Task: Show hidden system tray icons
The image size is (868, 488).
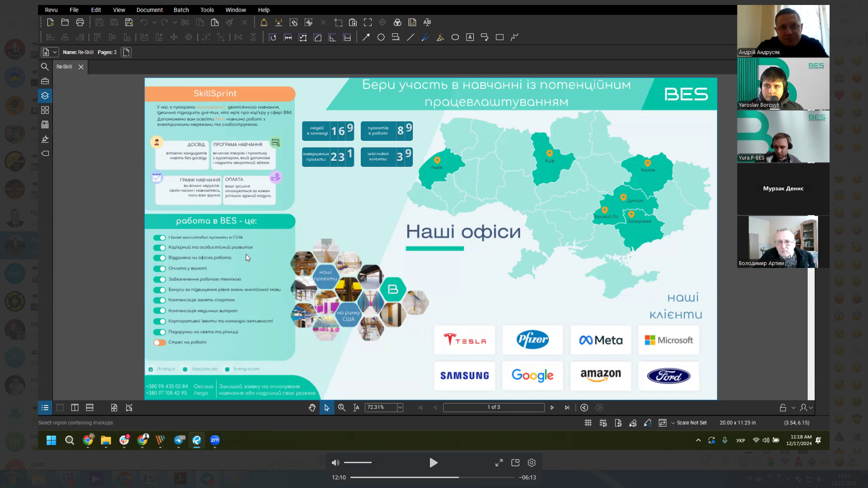Action: pos(698,440)
